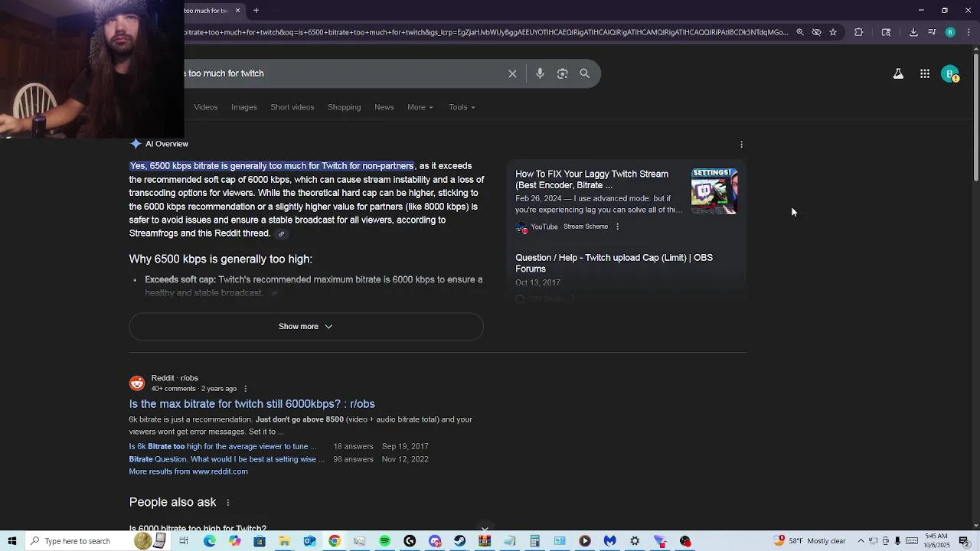
Task: Open File Explorer from the taskbar
Action: pos(284,541)
